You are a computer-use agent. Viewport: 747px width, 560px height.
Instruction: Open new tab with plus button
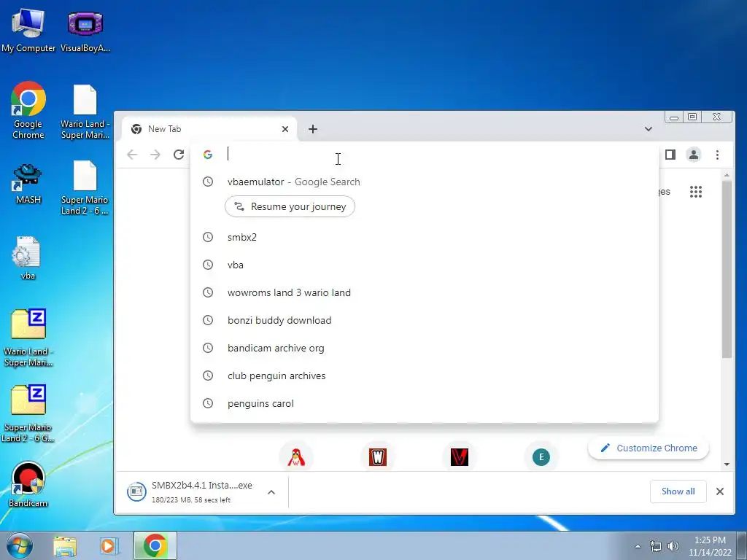(312, 129)
